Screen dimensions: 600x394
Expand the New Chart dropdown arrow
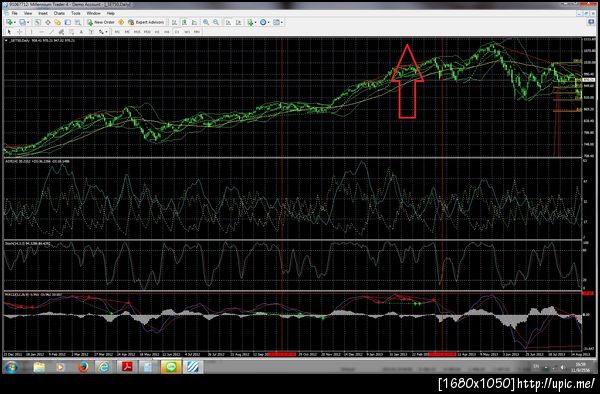15,22
